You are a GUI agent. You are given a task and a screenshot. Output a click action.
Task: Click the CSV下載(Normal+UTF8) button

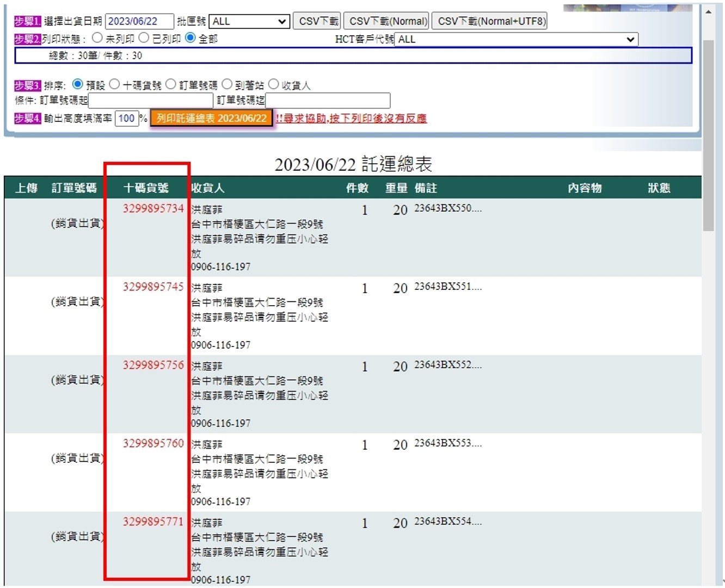489,21
